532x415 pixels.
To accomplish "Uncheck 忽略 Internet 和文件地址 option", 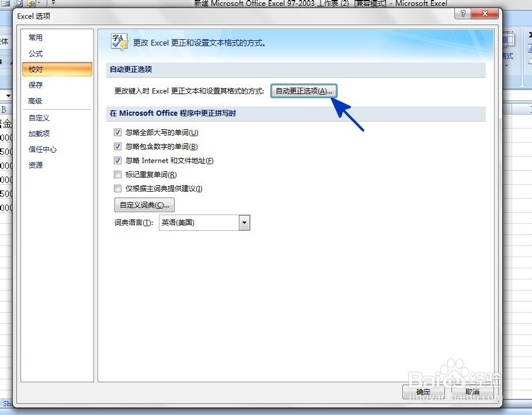I will [x=117, y=160].
